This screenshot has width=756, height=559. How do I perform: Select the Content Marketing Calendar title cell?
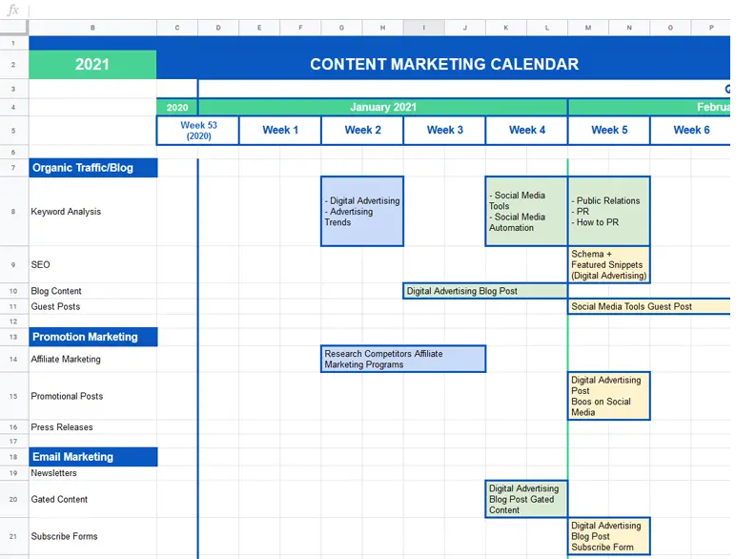coord(443,65)
